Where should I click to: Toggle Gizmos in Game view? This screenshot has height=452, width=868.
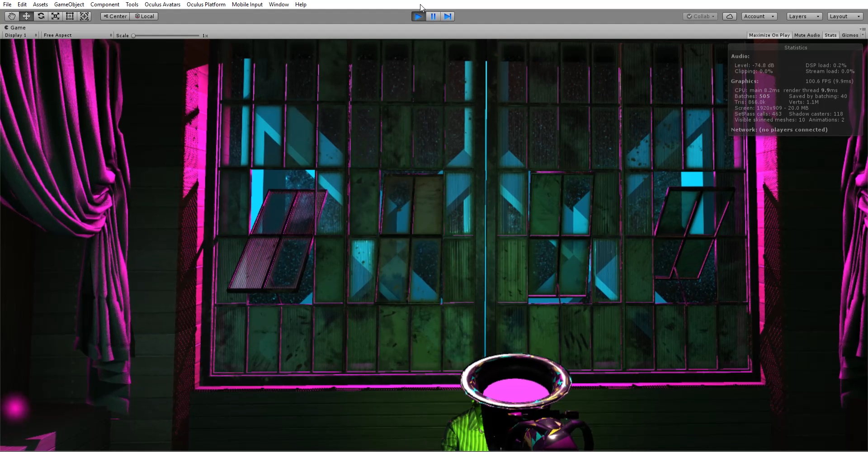click(x=849, y=35)
